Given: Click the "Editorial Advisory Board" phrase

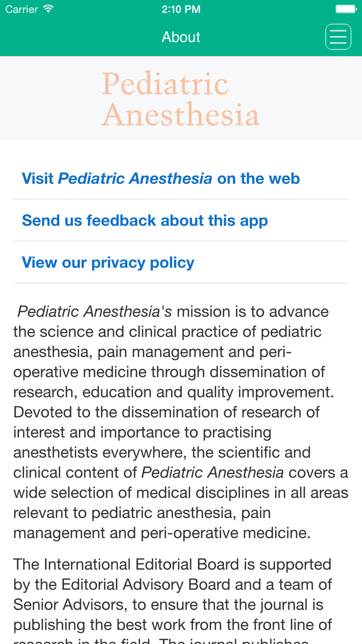Looking at the screenshot, I should (146, 585).
